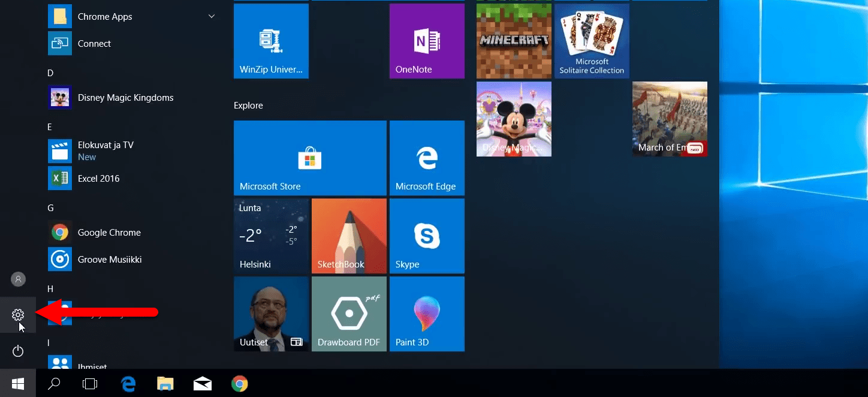Launch the SketchBook tile
Image resolution: width=868 pixels, height=397 pixels.
pyautogui.click(x=349, y=236)
